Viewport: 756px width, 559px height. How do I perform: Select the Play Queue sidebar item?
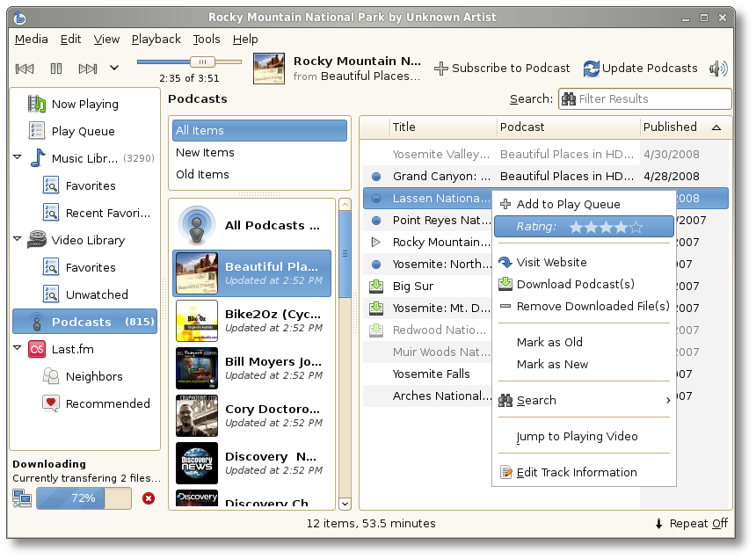[83, 131]
